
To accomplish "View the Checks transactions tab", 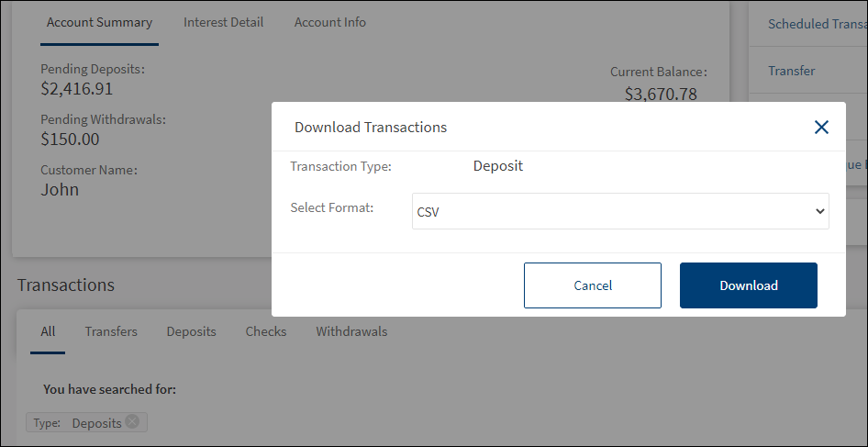I will point(265,332).
